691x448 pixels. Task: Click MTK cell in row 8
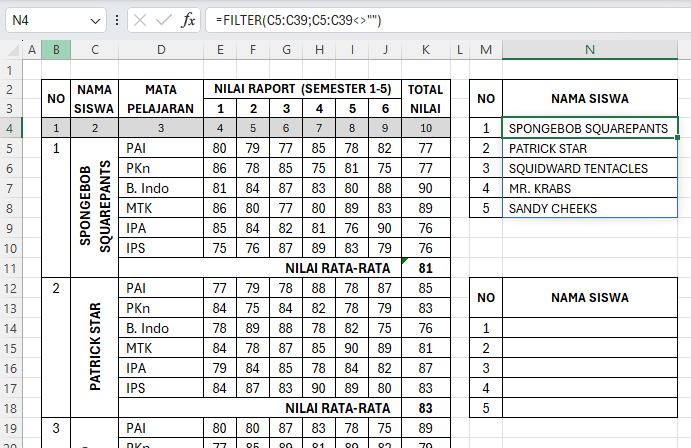[x=161, y=208]
